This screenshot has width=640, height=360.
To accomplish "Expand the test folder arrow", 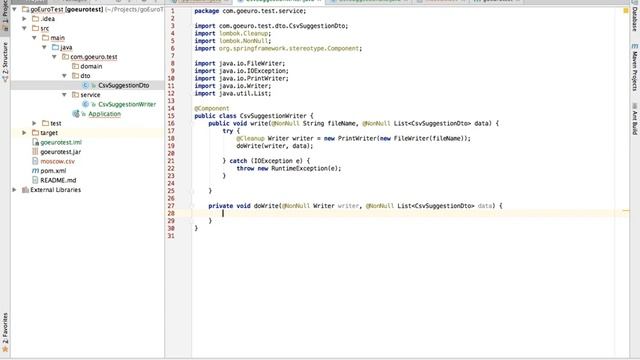I will tap(35, 123).
